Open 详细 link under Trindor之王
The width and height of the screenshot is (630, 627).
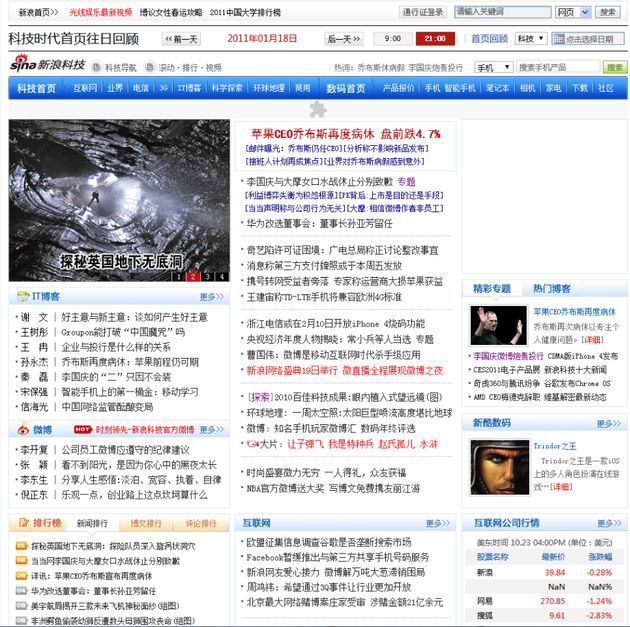[x=560, y=487]
